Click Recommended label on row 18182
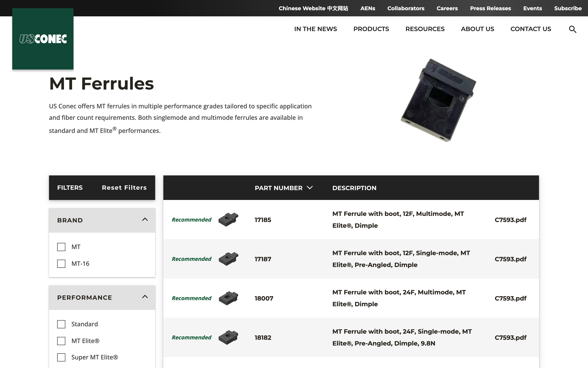 (192, 338)
